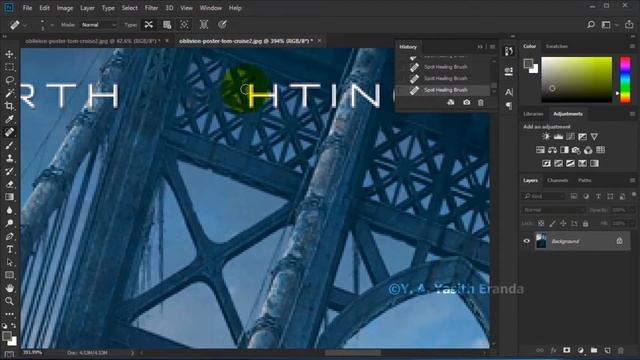This screenshot has width=640, height=360.
Task: Open the brush size picker dropdown
Action: tap(52, 25)
